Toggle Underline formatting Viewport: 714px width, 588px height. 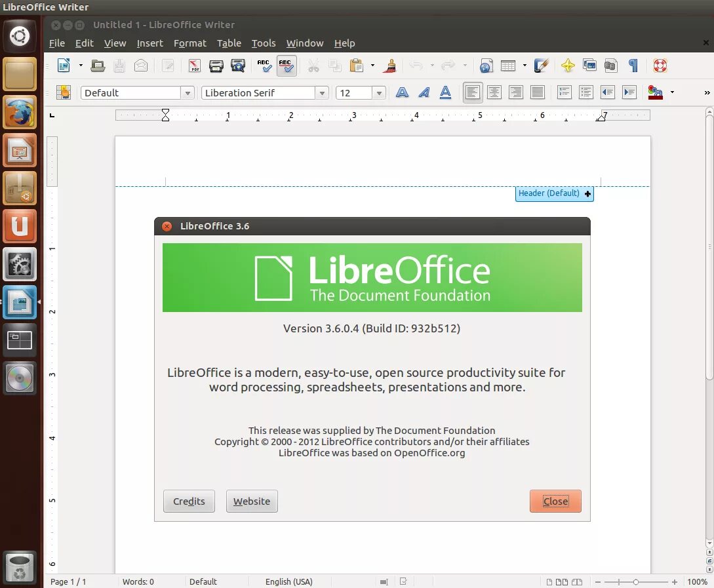pos(445,92)
